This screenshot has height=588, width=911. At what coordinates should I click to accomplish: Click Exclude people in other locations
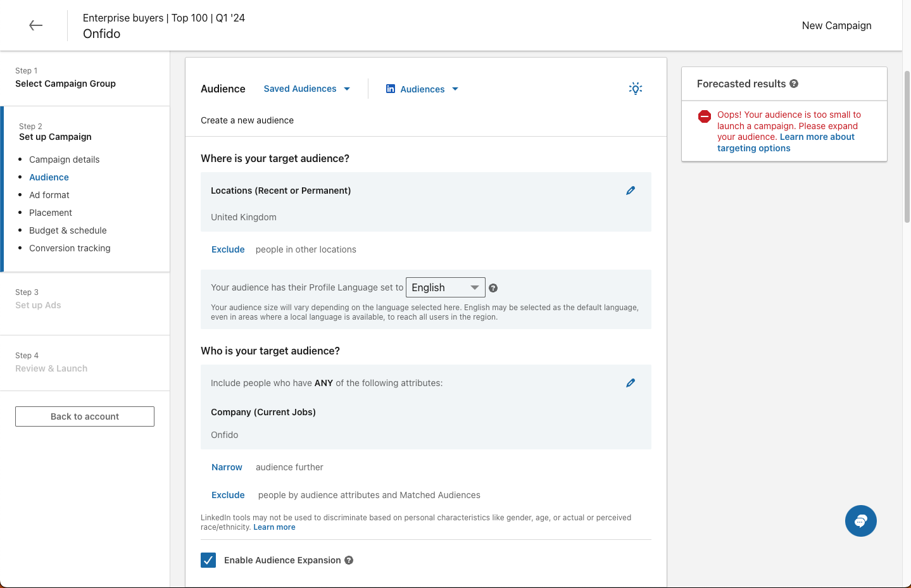pyautogui.click(x=228, y=249)
